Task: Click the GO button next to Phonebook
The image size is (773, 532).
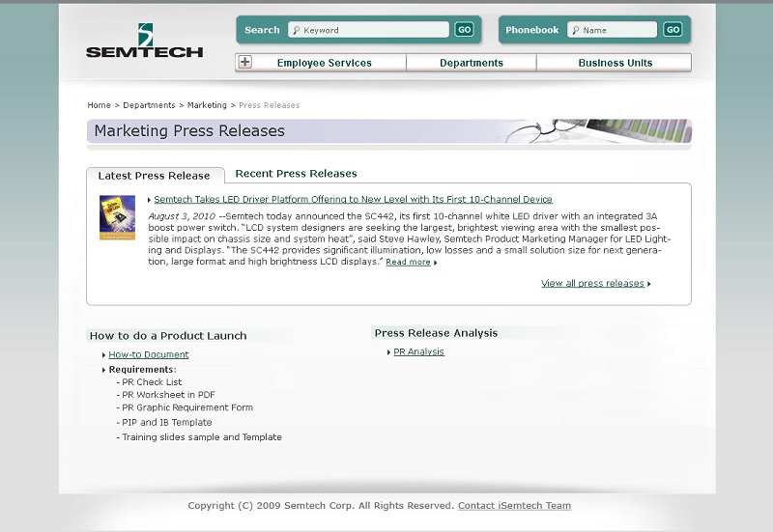Action: (x=673, y=30)
